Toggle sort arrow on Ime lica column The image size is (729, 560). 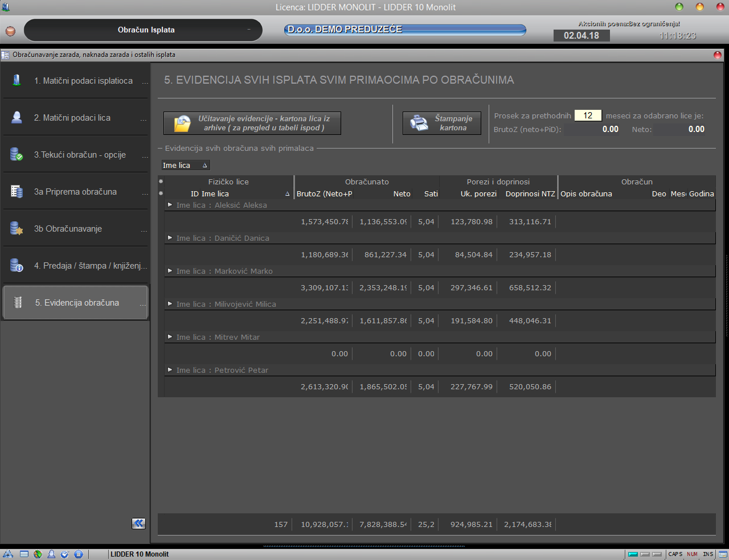pyautogui.click(x=288, y=194)
